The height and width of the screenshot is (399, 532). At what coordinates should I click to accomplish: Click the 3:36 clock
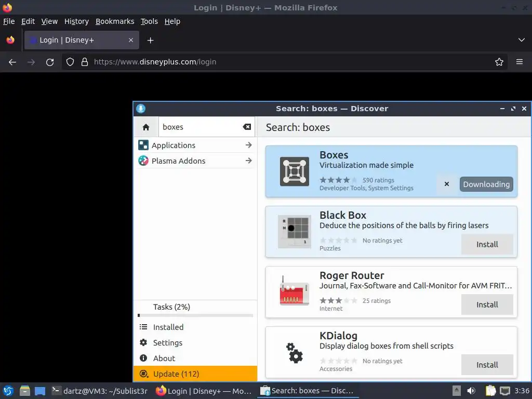(x=522, y=391)
